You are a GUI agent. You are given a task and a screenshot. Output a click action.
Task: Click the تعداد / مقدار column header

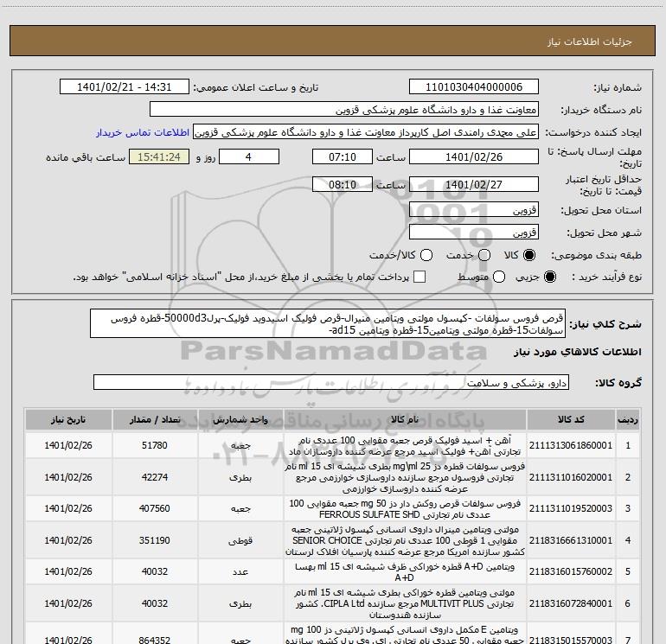(155, 420)
